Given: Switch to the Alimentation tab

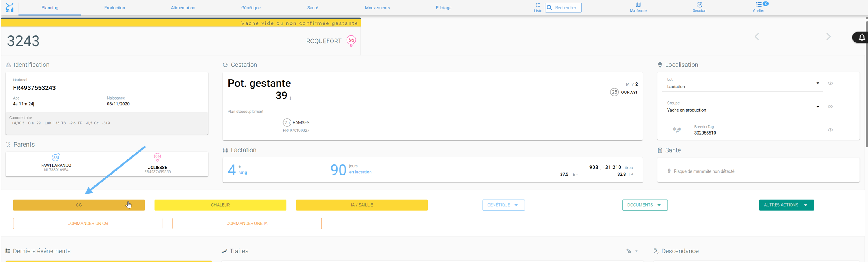Looking at the screenshot, I should [183, 8].
